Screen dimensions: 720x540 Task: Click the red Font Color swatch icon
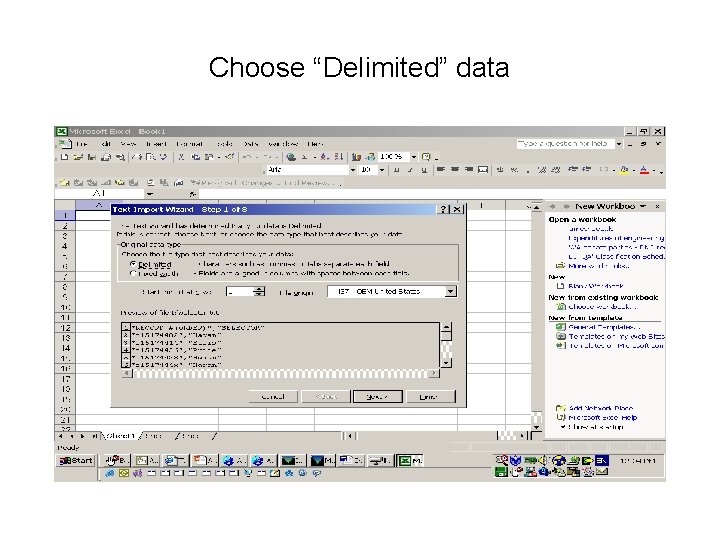coord(644,170)
